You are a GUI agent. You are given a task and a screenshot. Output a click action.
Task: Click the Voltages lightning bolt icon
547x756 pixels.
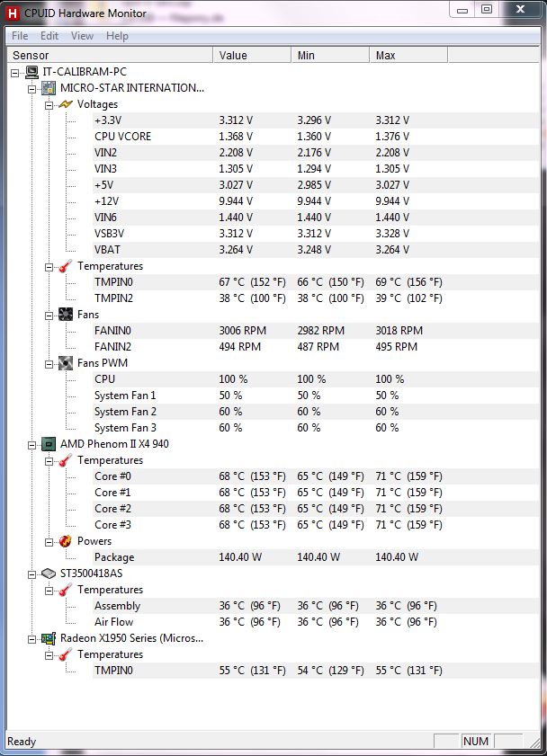(x=66, y=104)
